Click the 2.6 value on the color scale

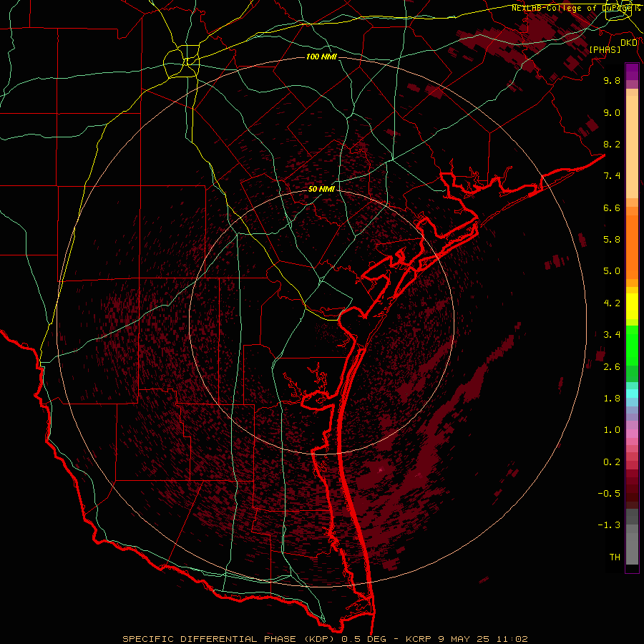(x=612, y=367)
